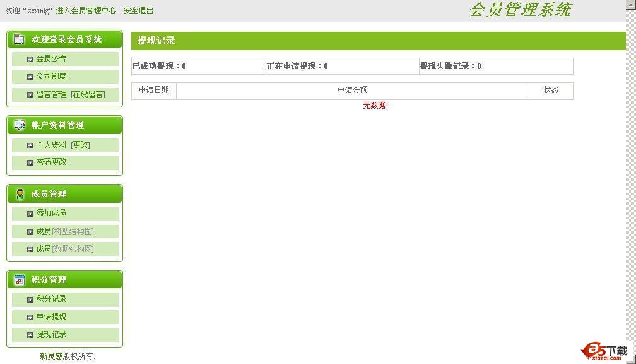Click the 成员管理 person header icon
Image resolution: width=636 pixels, height=364 pixels.
pos(20,194)
